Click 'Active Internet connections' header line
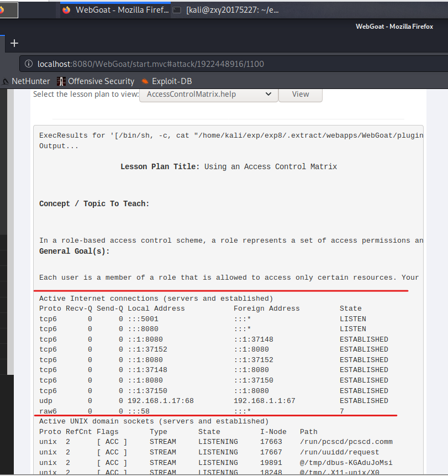The height and width of the screenshot is (476, 448). [x=156, y=299]
